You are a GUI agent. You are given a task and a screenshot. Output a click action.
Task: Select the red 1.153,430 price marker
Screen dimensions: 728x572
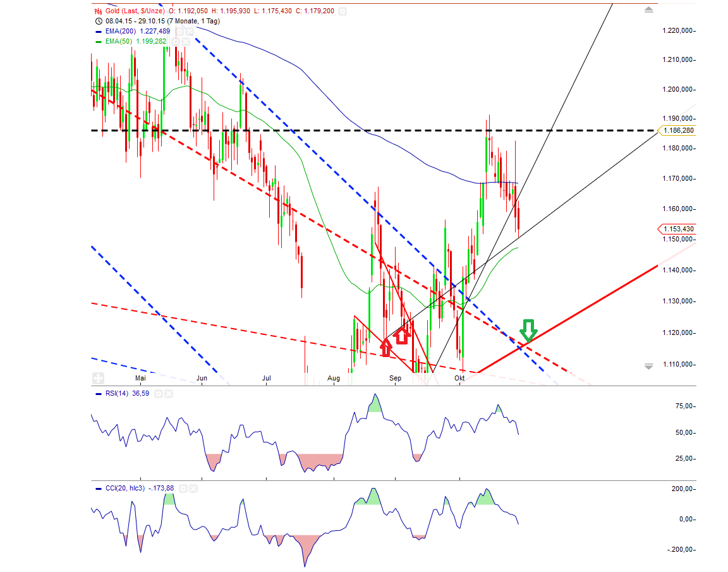click(x=679, y=228)
